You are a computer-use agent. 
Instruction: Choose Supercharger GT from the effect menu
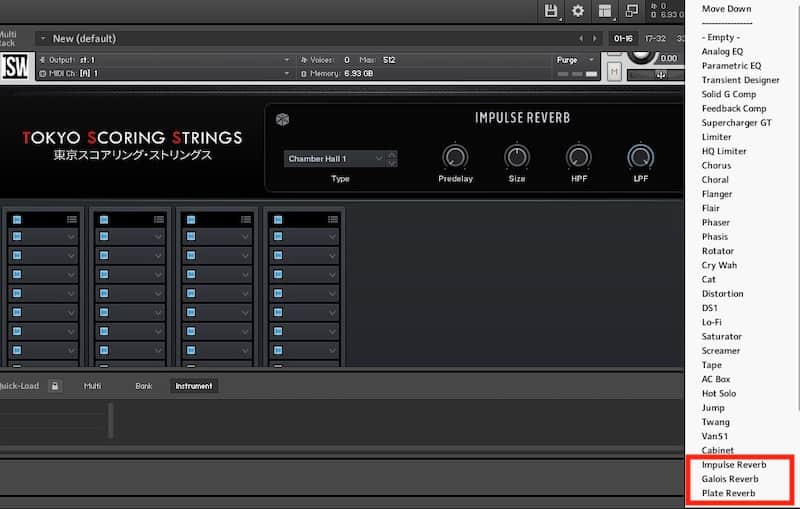pos(736,123)
